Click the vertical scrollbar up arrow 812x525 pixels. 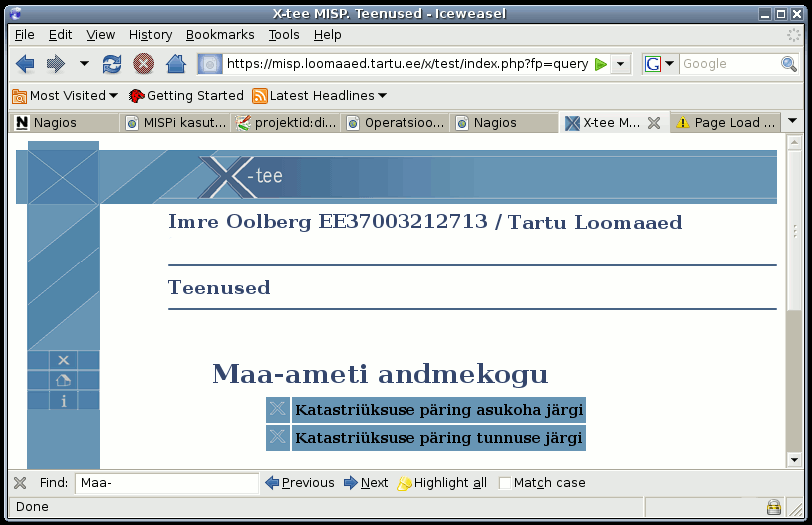794,142
